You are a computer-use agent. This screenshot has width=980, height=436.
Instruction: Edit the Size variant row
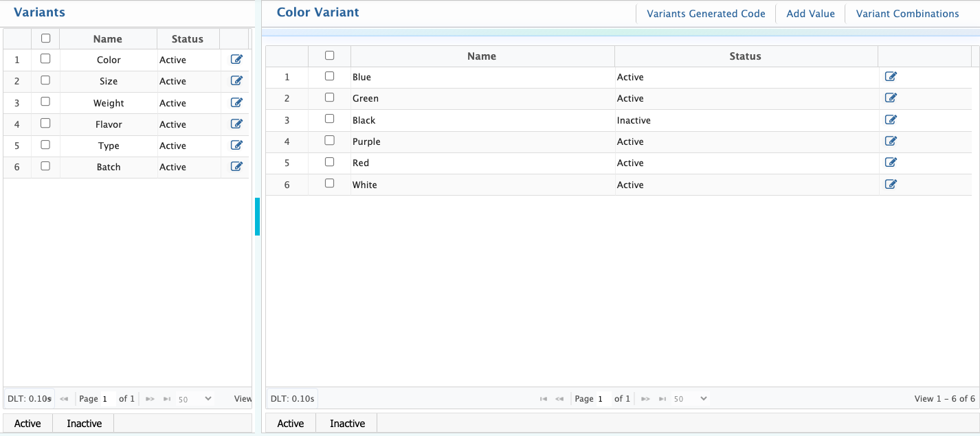236,81
